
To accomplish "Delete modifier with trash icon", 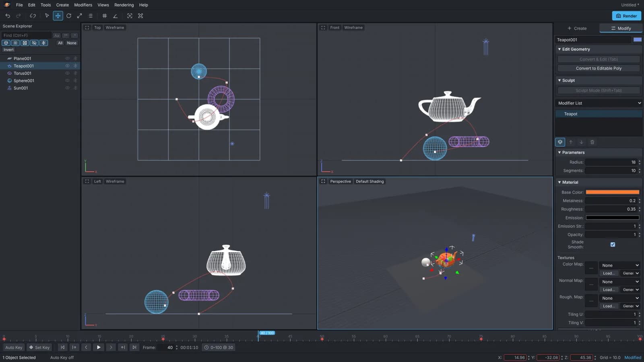I will coord(592,142).
